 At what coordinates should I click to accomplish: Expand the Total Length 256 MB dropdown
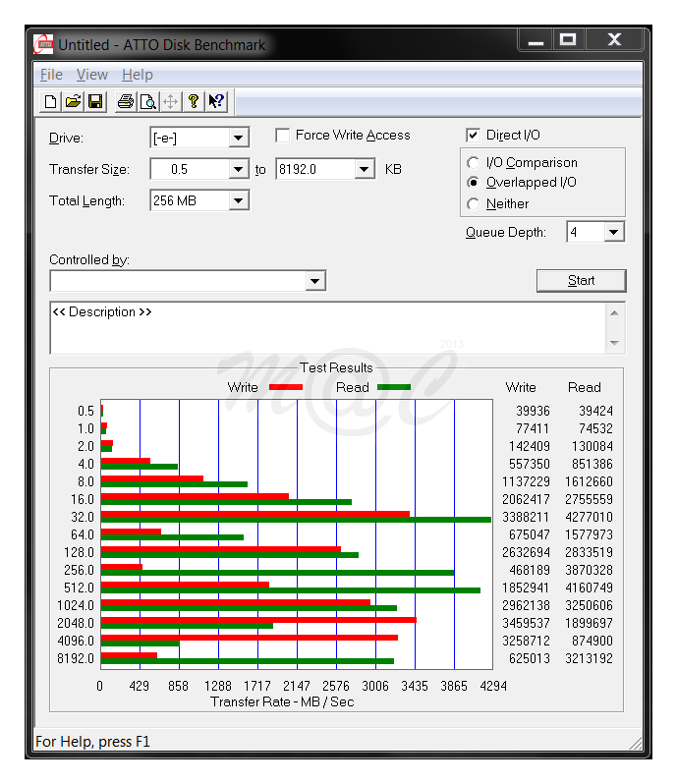(x=239, y=201)
